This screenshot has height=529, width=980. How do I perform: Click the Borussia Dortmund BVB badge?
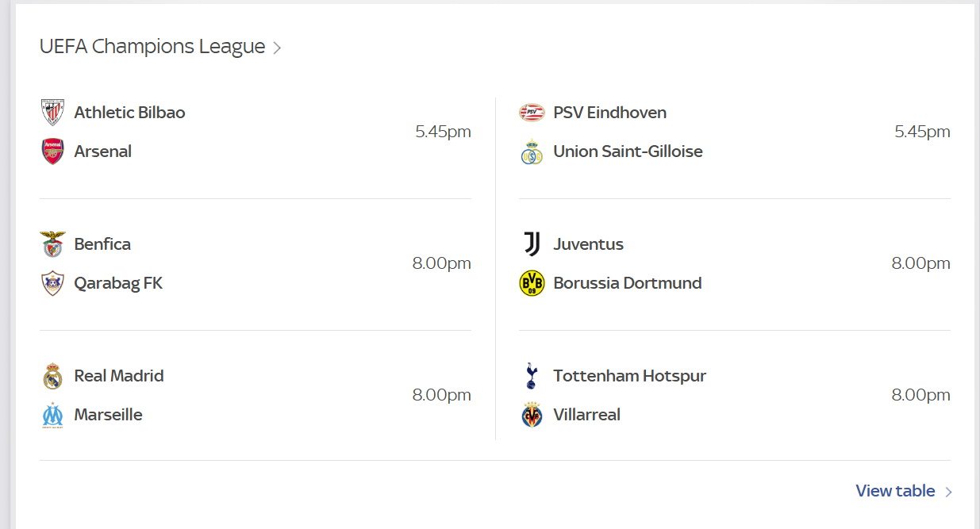(x=532, y=283)
